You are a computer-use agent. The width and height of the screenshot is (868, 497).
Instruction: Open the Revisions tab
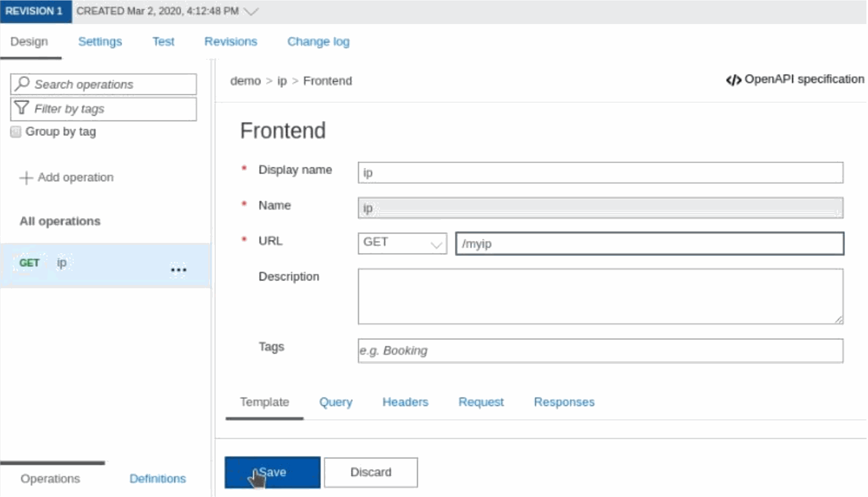[x=231, y=41]
